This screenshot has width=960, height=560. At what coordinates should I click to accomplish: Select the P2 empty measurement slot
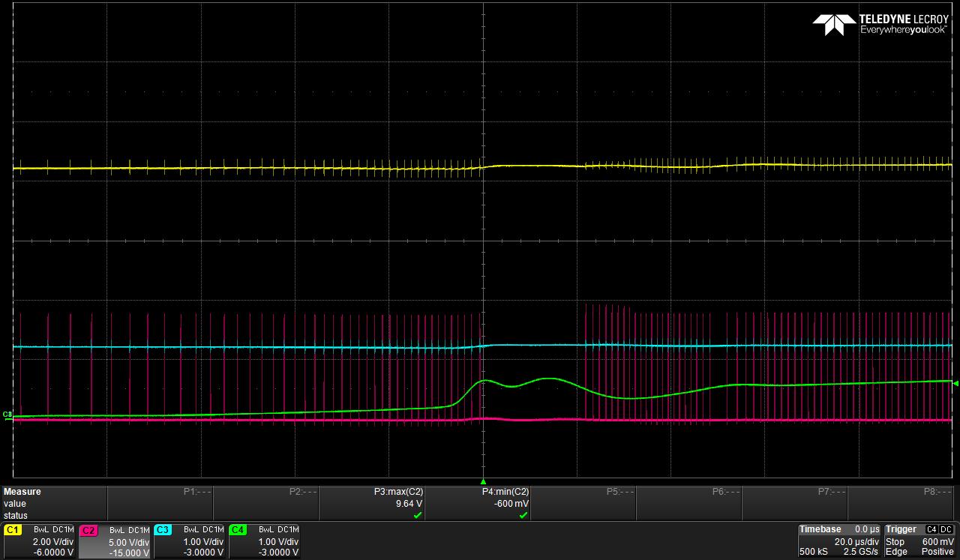tap(266, 503)
